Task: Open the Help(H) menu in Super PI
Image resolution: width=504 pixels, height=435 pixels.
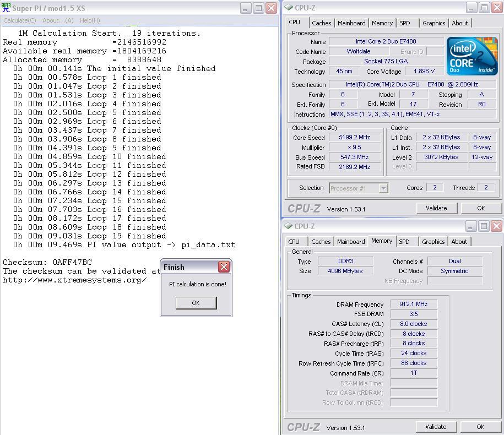Action: [90, 20]
